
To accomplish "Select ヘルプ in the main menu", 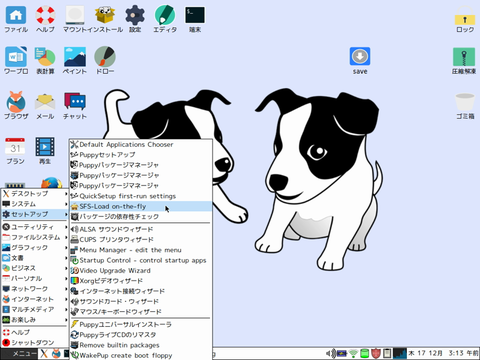I will click(35, 332).
